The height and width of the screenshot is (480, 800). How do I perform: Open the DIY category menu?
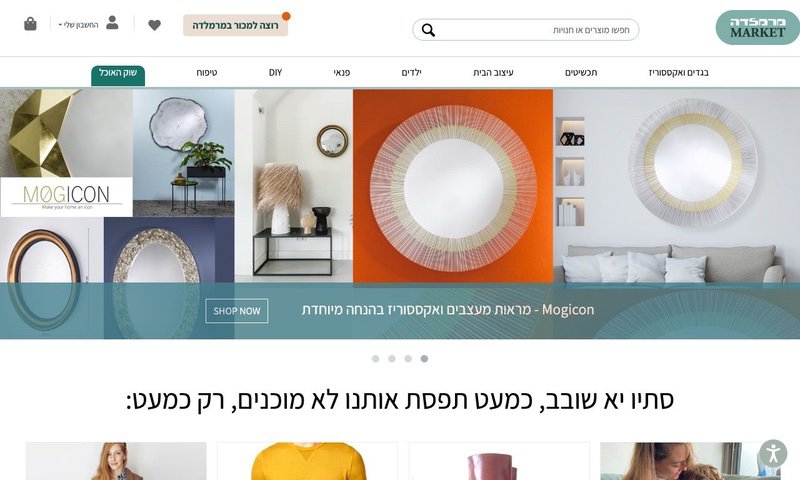(276, 72)
